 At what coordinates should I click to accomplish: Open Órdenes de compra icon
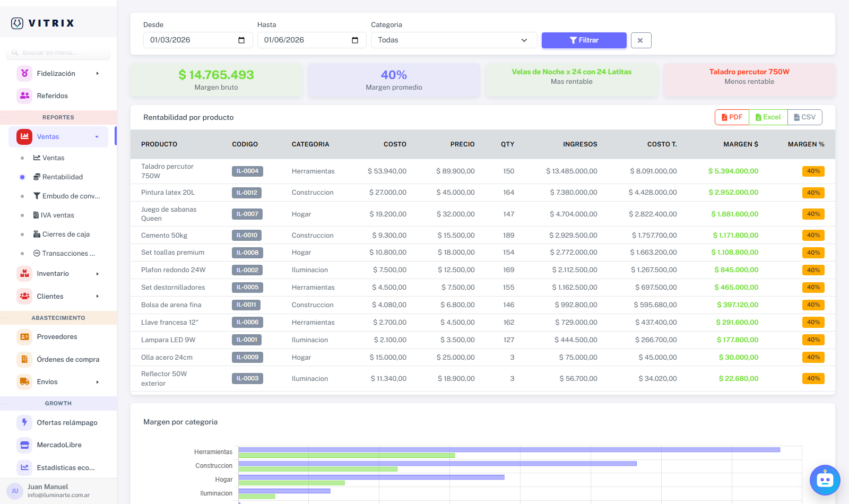24,359
